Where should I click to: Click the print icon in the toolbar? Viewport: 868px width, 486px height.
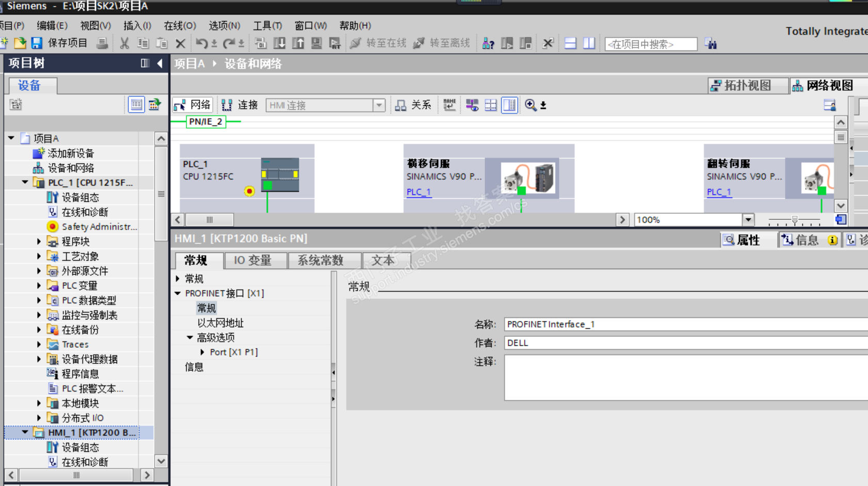click(102, 43)
